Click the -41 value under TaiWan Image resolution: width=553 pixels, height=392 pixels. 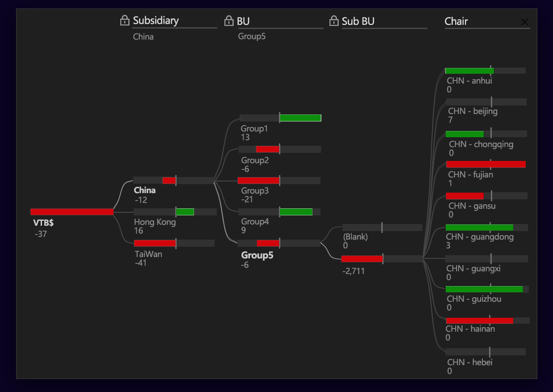pos(141,263)
